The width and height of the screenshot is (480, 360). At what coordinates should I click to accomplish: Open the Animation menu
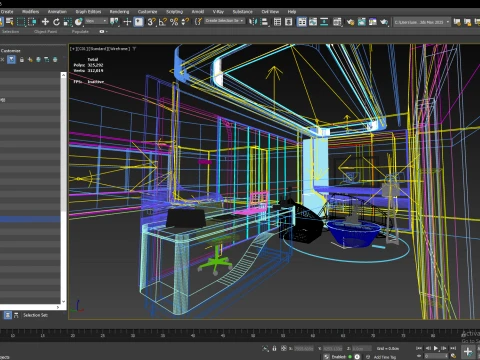click(57, 12)
